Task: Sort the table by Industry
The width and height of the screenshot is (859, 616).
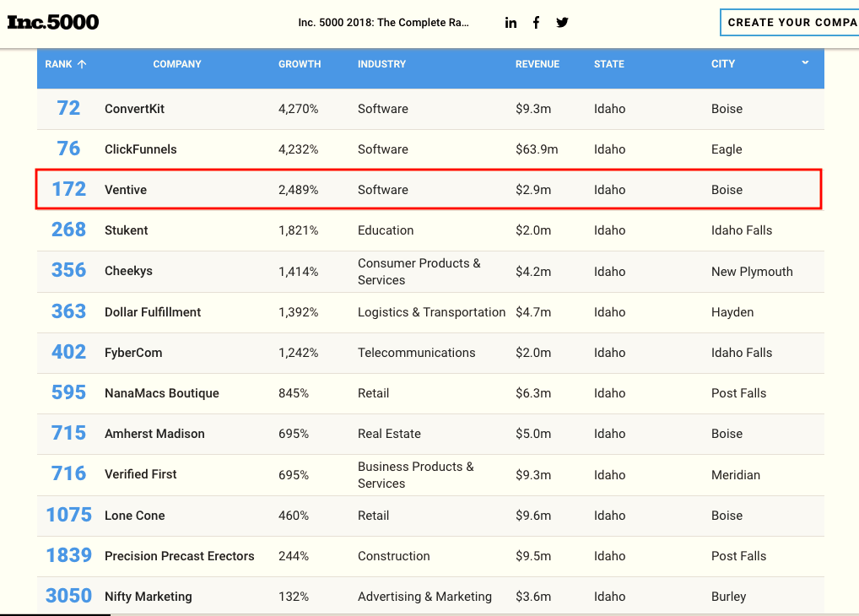Action: click(x=382, y=64)
